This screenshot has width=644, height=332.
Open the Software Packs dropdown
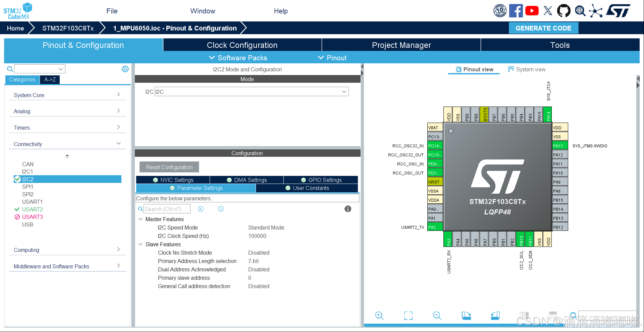click(x=238, y=58)
